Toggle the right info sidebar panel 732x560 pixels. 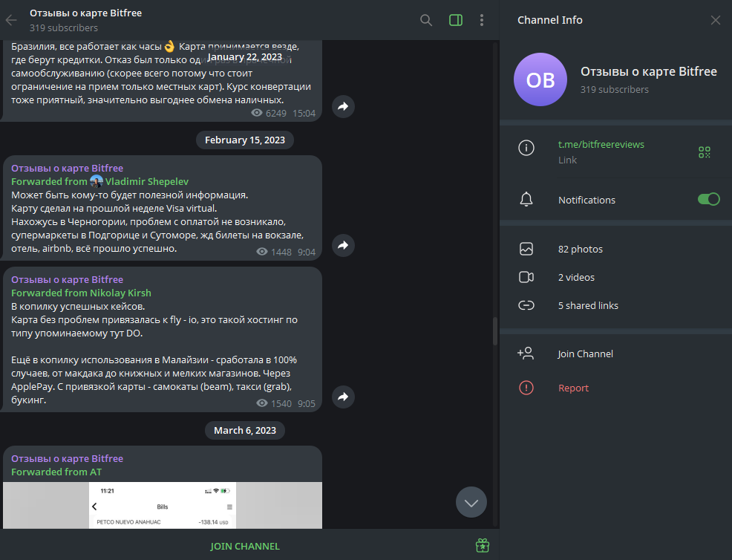(456, 20)
